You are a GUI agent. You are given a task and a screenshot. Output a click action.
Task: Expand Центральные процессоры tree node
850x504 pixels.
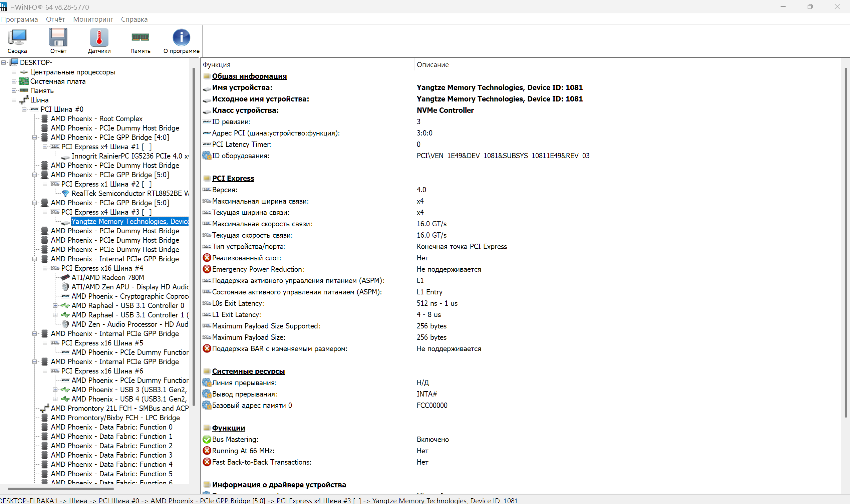point(14,72)
